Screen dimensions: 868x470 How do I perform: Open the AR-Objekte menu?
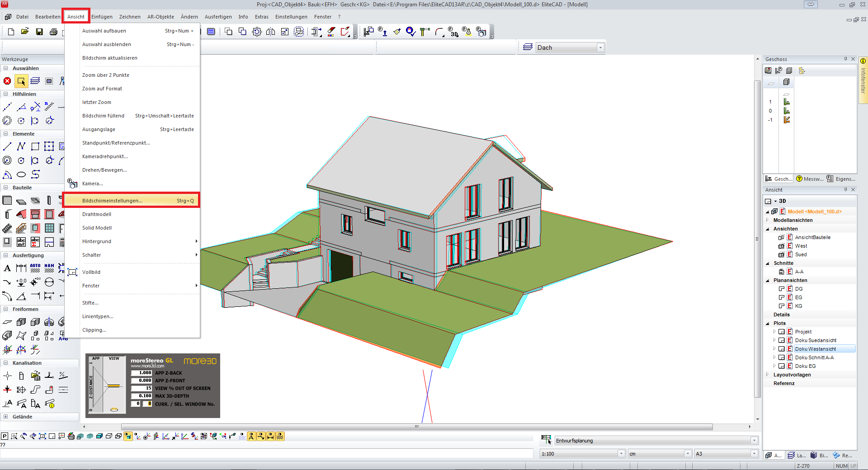coord(160,17)
